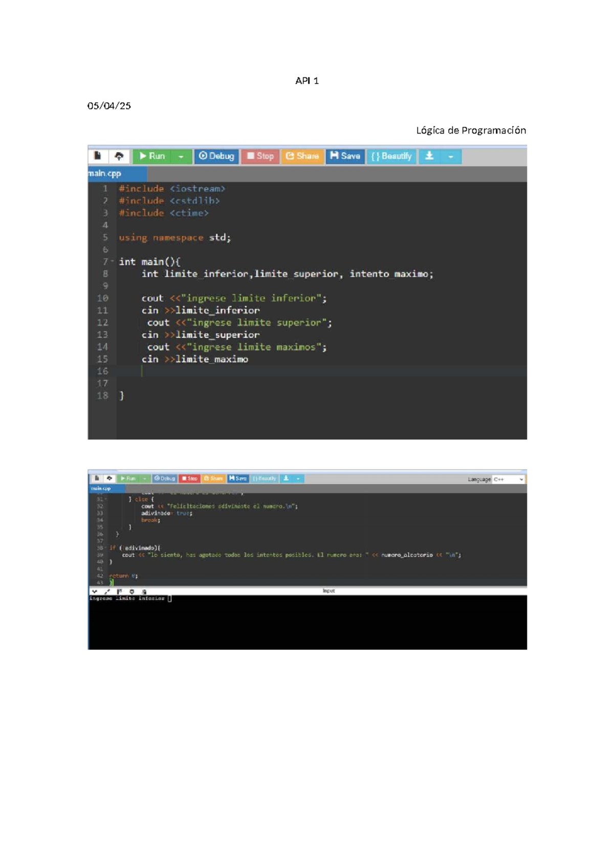Viewport: 614px width, 868px height.
Task: Click the Stop button in the upper editor
Action: point(260,156)
